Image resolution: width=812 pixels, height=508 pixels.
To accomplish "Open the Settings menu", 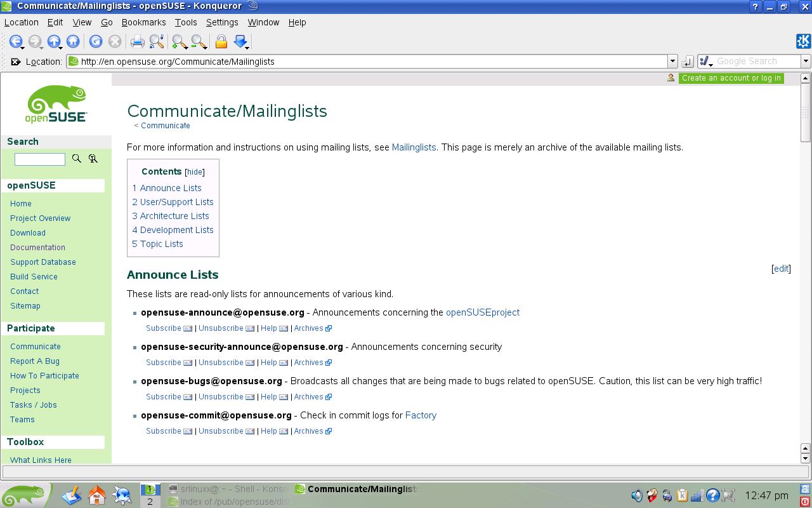I will click(x=222, y=22).
